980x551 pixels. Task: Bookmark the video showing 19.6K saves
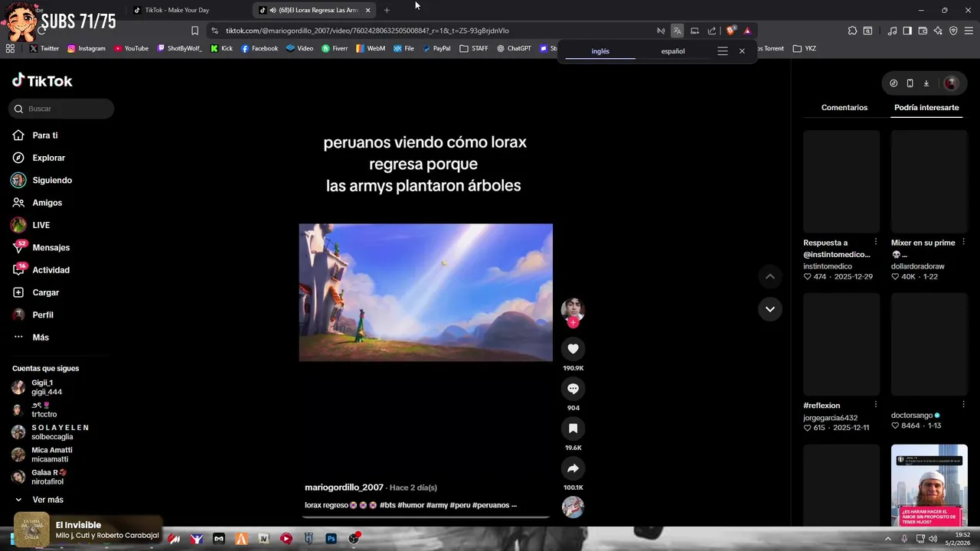(573, 429)
